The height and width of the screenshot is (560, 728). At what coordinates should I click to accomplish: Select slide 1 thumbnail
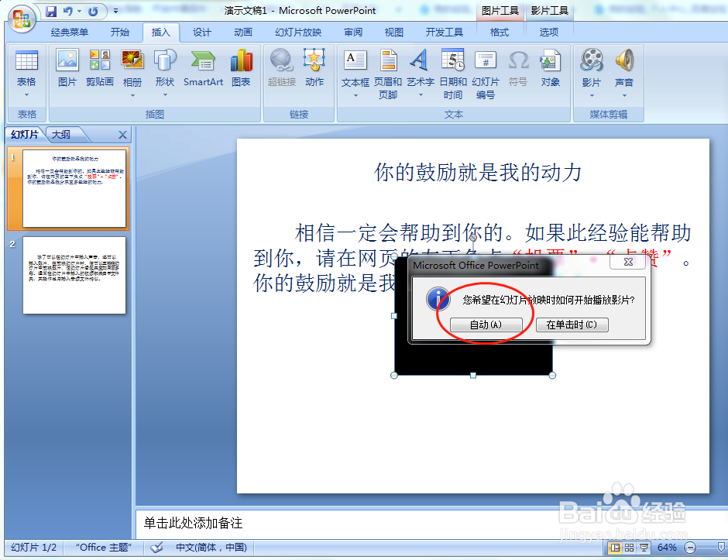pos(74,188)
